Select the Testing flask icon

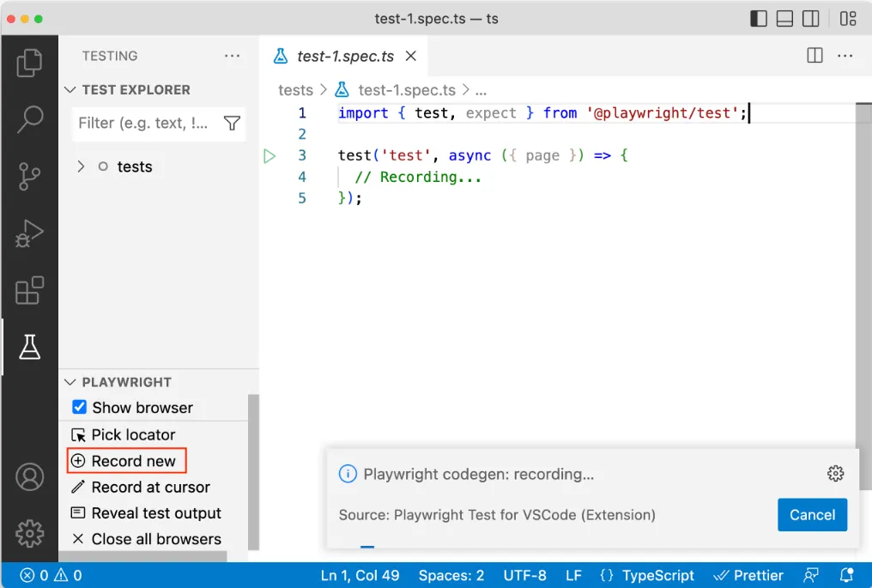(30, 347)
